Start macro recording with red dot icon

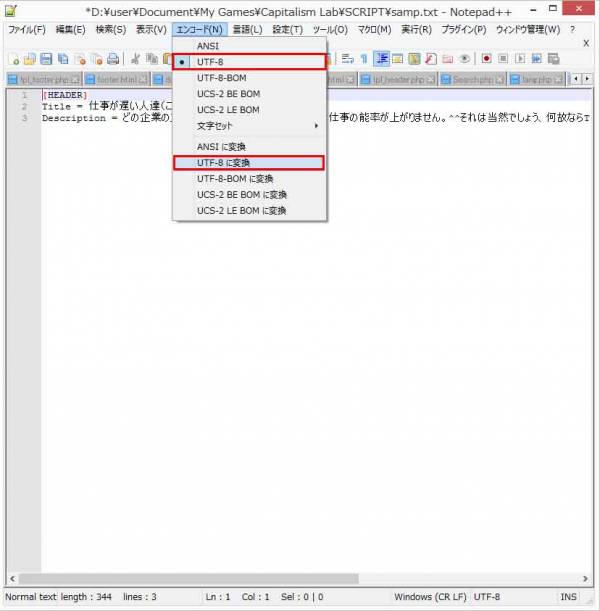pos(486,59)
